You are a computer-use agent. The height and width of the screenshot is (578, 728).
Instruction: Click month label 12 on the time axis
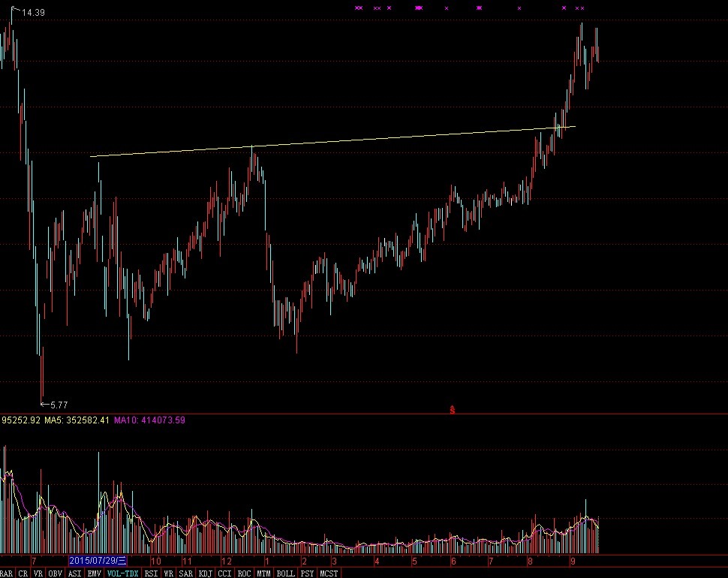[226, 561]
